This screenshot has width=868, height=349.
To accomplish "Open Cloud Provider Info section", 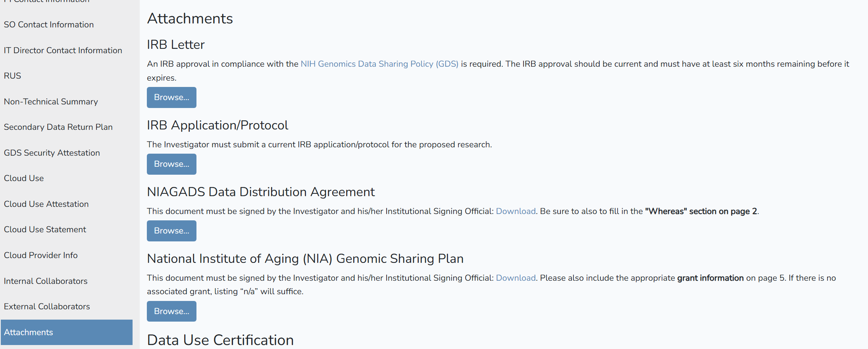I will [40, 255].
